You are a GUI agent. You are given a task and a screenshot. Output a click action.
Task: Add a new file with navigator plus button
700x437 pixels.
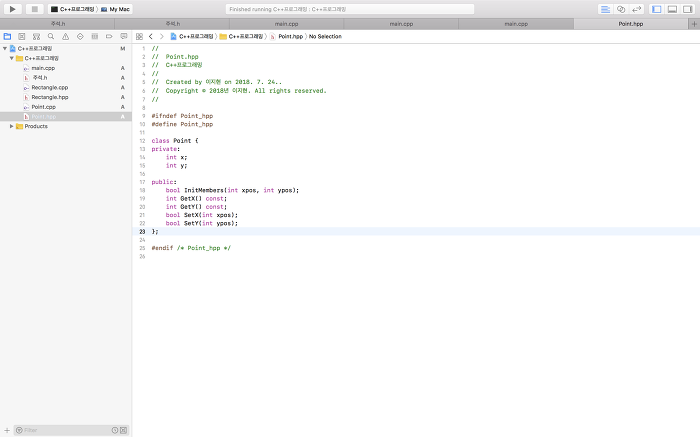(x=7, y=430)
